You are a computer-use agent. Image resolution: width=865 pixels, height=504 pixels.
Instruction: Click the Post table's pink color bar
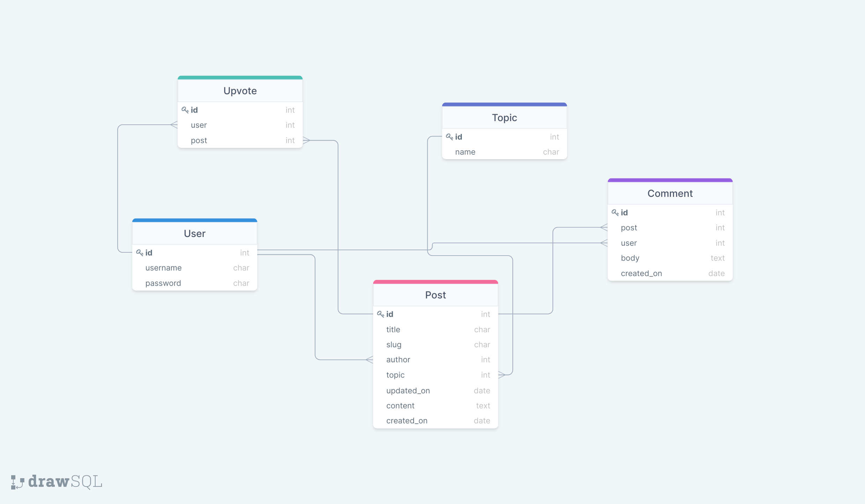(x=435, y=282)
